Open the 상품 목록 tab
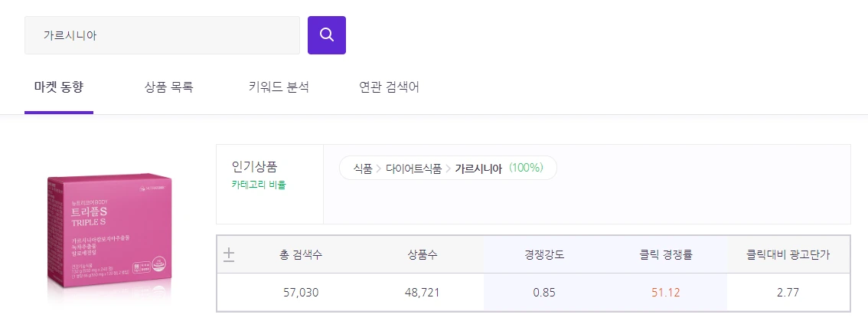The image size is (868, 321). point(169,87)
